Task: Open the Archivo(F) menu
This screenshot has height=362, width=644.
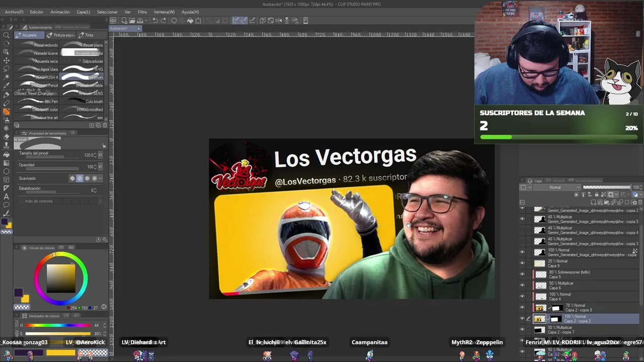Action: click(x=14, y=12)
